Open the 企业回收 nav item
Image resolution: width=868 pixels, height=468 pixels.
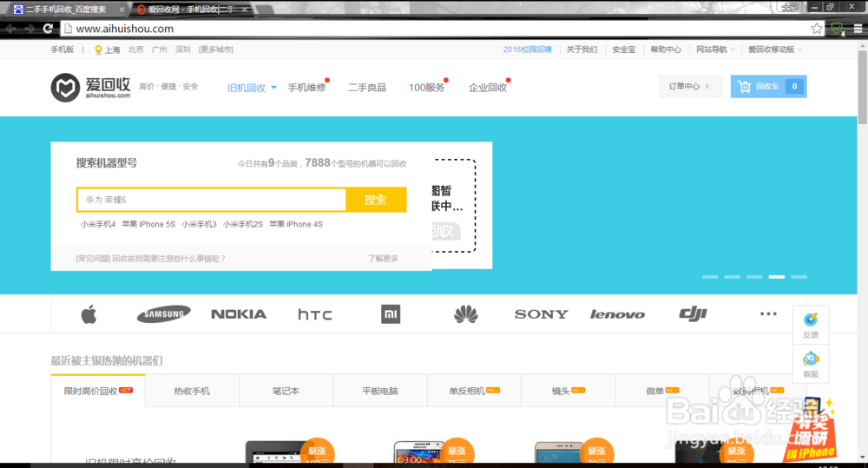488,88
